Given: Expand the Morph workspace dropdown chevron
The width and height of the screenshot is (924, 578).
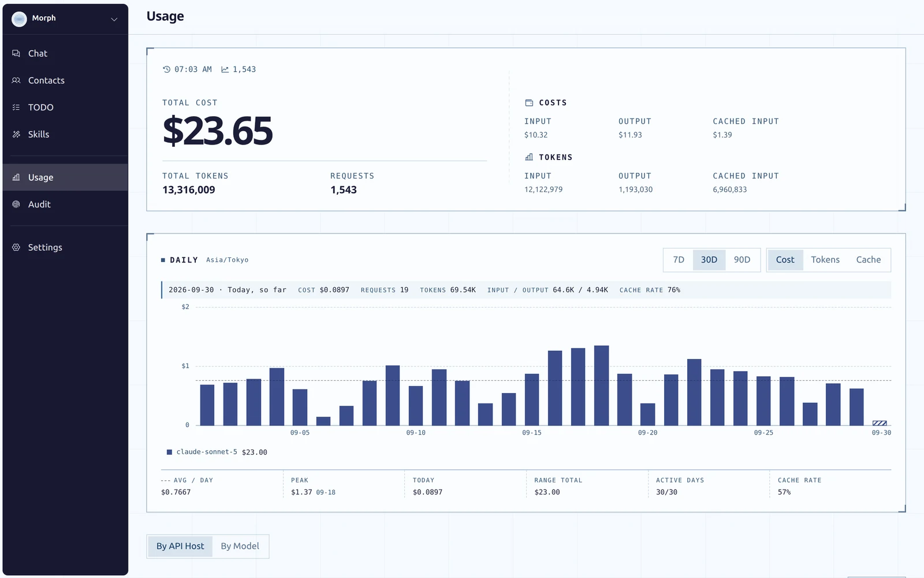Looking at the screenshot, I should [x=114, y=19].
